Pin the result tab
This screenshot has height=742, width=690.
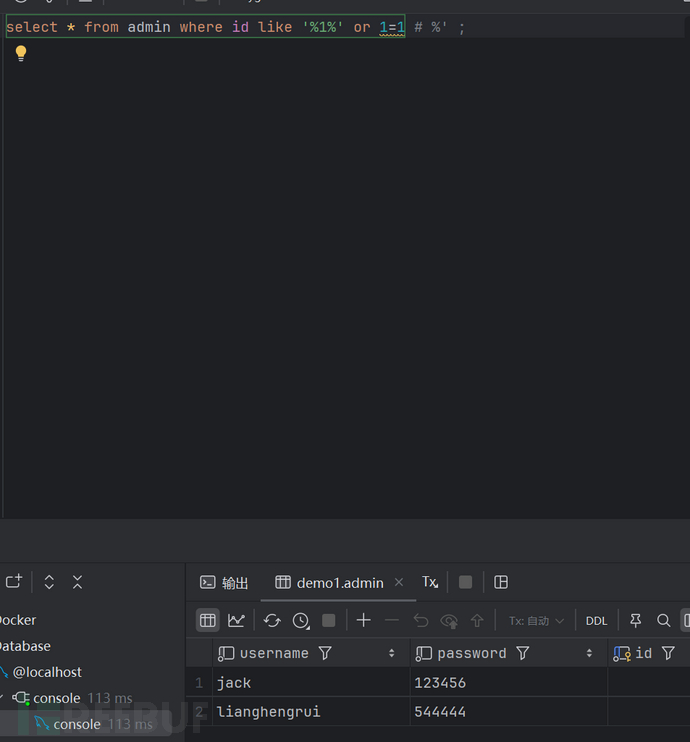click(x=636, y=620)
